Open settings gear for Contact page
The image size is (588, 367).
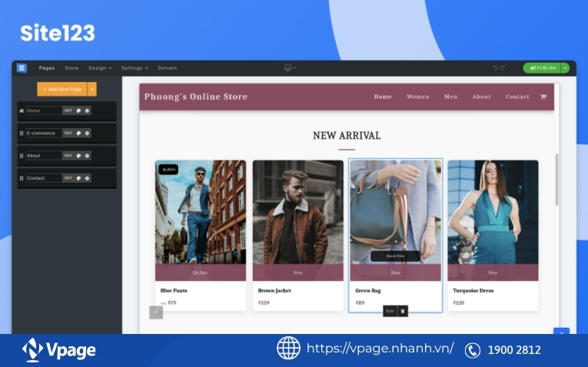87,178
